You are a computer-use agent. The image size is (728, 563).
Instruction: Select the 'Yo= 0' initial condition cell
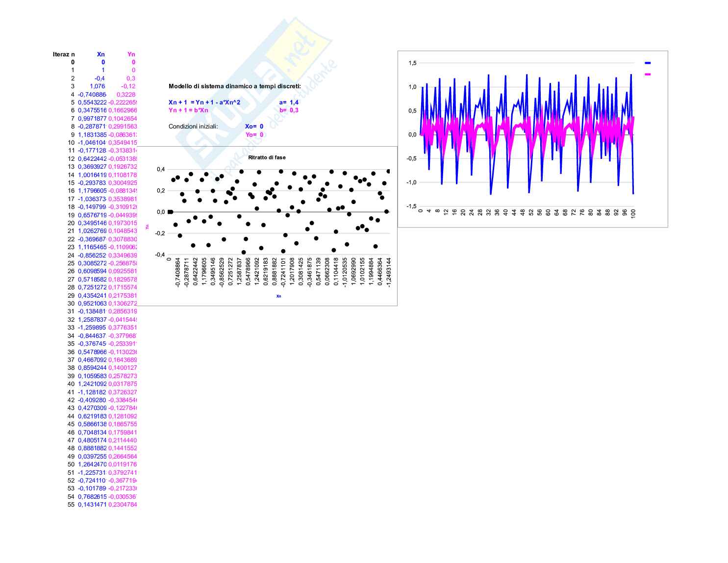tap(254, 134)
